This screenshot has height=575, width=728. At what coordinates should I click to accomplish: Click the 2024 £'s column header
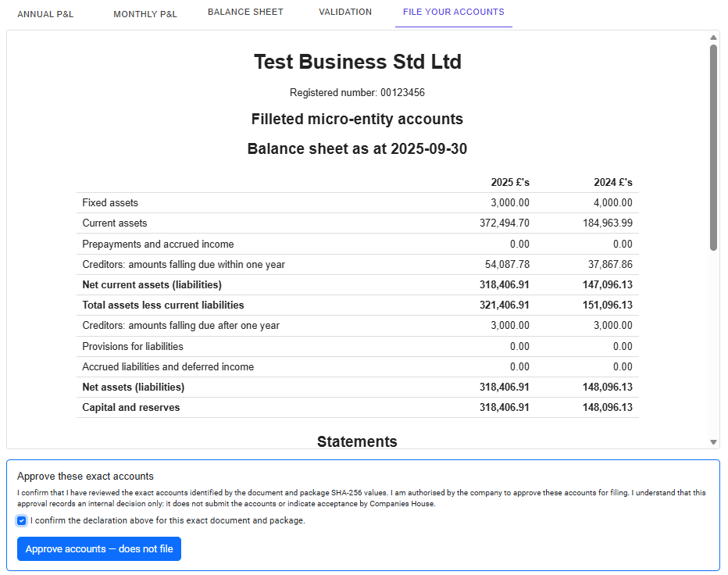[x=613, y=183]
